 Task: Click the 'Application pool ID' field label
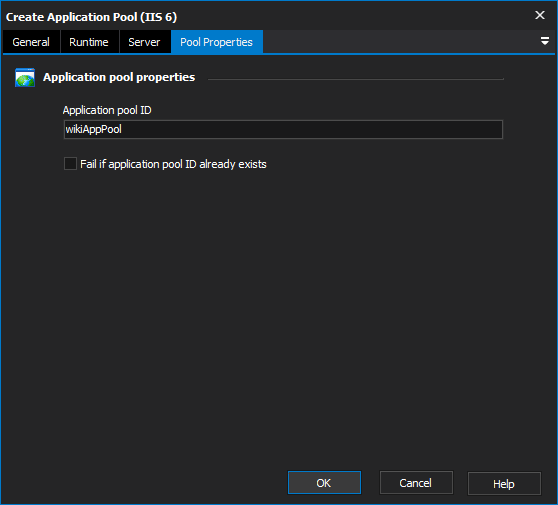tap(107, 110)
